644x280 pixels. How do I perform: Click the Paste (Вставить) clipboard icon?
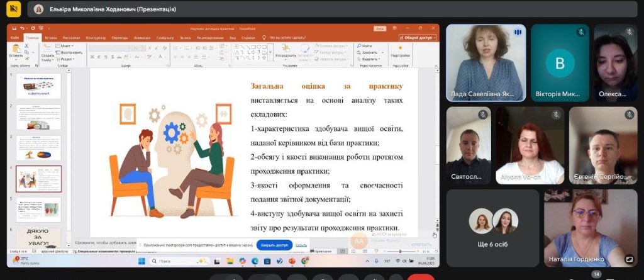(x=15, y=49)
